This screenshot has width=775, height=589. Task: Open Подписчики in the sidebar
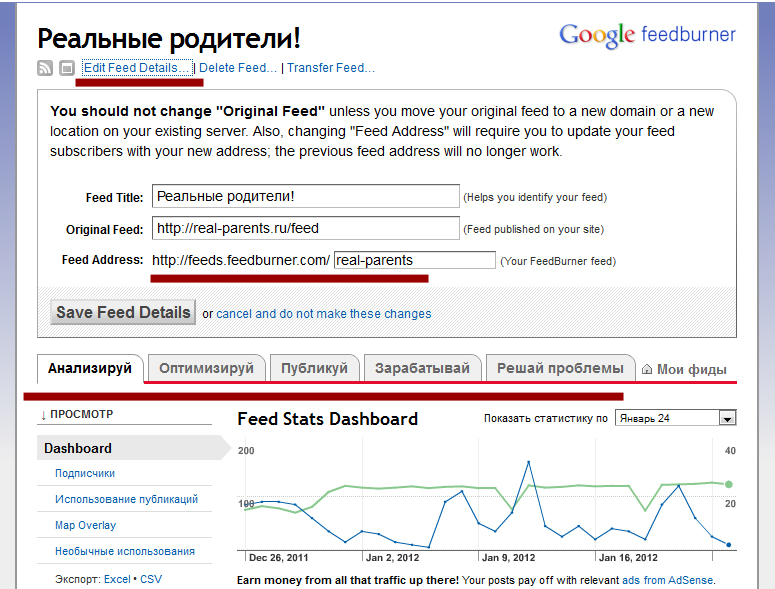85,473
